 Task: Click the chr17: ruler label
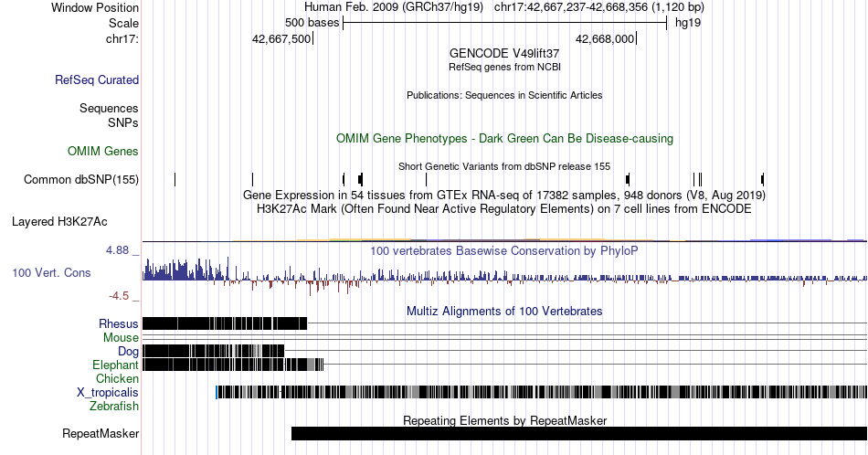pos(122,38)
